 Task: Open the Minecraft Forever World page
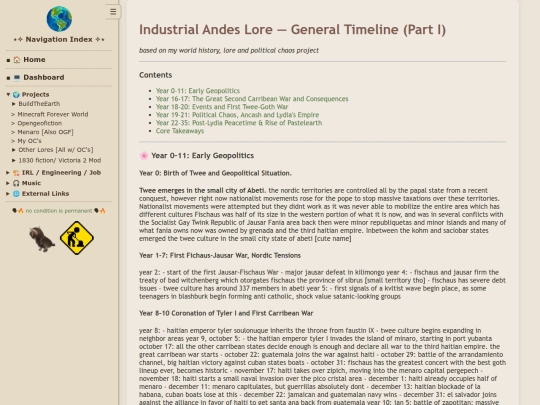(x=53, y=114)
